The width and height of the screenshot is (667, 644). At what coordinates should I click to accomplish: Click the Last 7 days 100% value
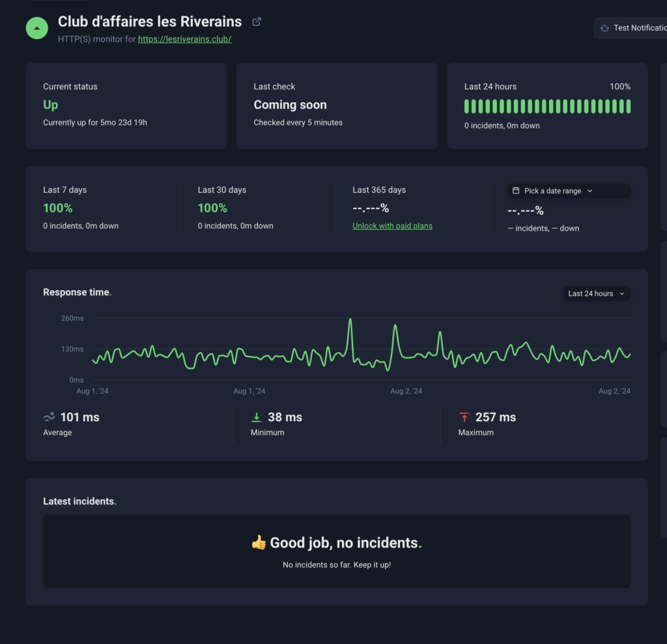click(x=58, y=208)
